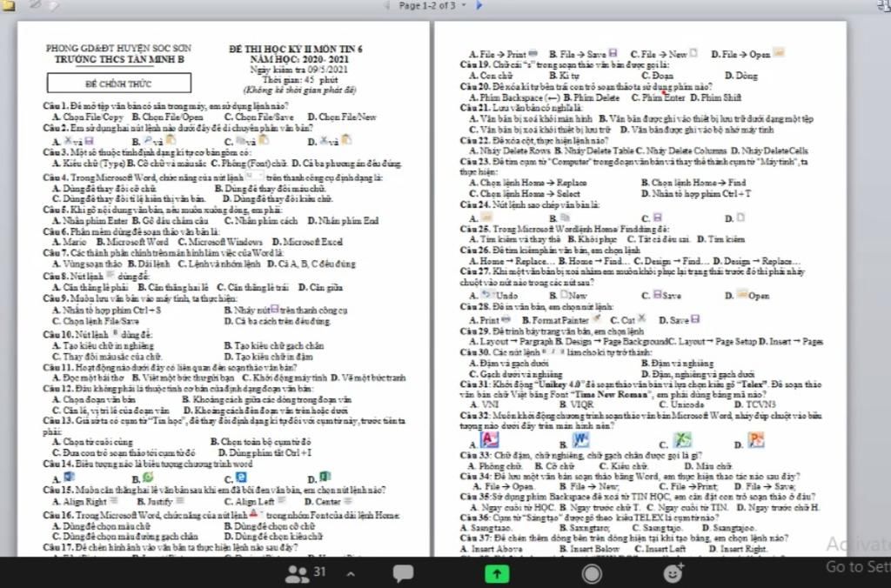Click answer "B. VIQR" in Câu 31
The width and height of the screenshot is (891, 588).
[576, 404]
